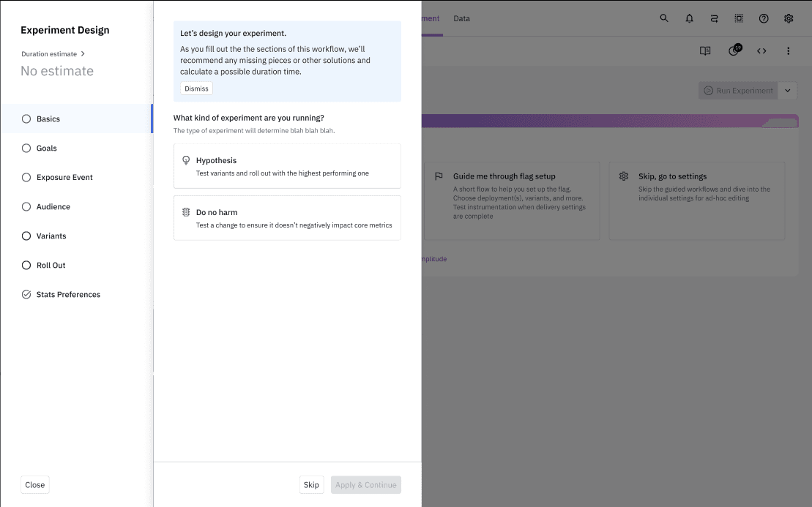
Task: Open the search icon in the top bar
Action: coord(664,18)
